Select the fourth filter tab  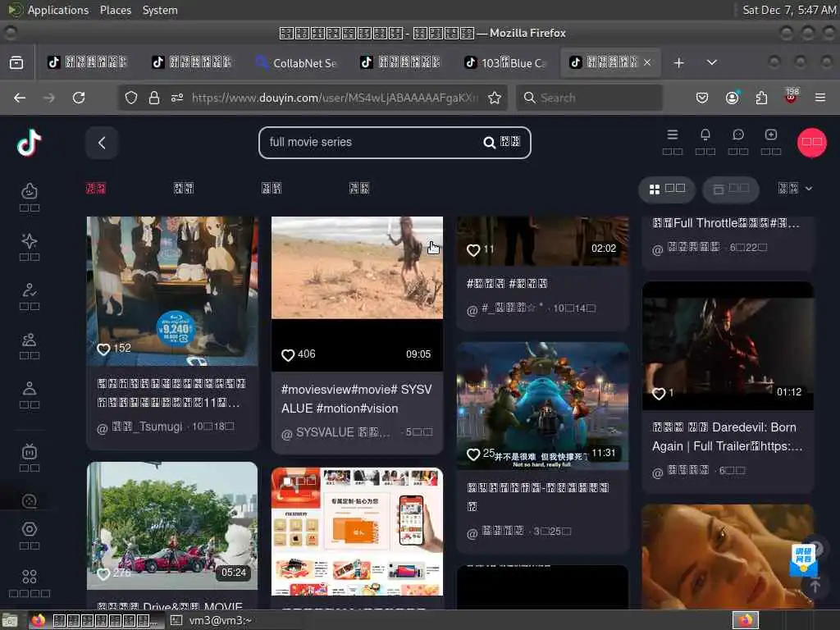coord(359,188)
